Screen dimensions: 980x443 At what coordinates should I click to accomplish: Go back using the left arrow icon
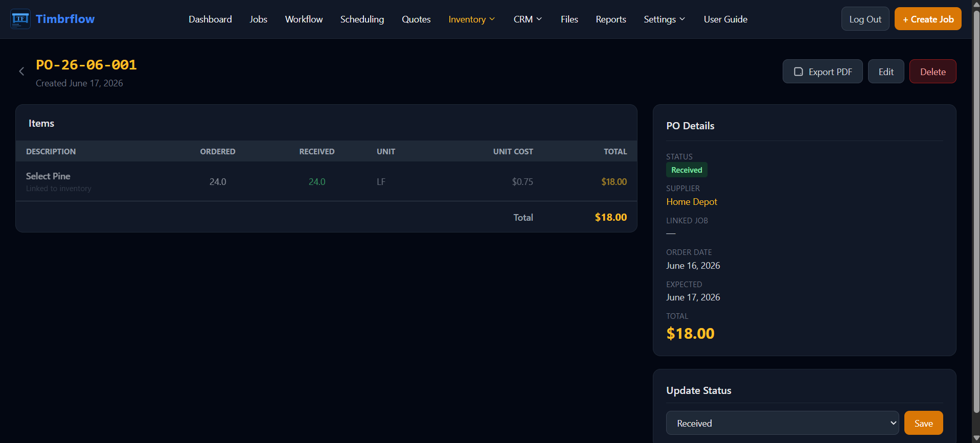tap(21, 72)
